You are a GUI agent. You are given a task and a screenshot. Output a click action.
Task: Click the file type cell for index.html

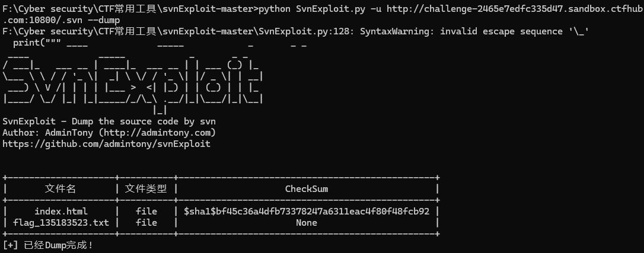[146, 212]
